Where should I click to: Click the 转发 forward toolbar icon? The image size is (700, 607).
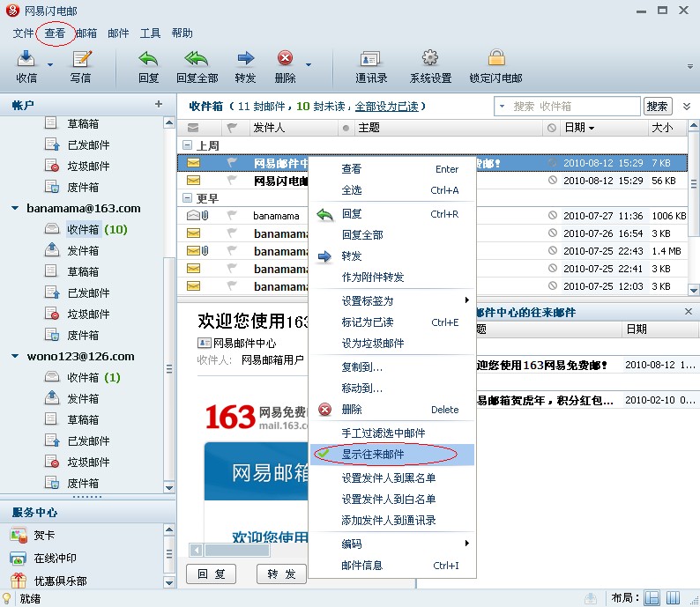tap(246, 58)
